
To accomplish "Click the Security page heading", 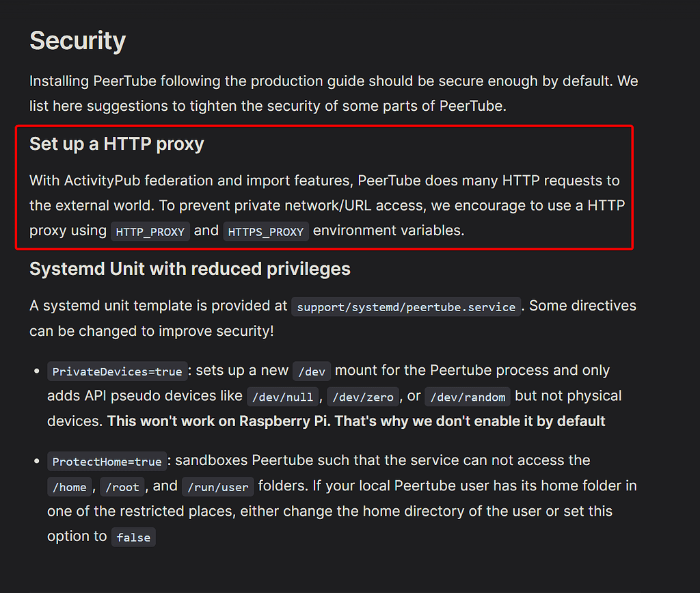I will [x=78, y=42].
